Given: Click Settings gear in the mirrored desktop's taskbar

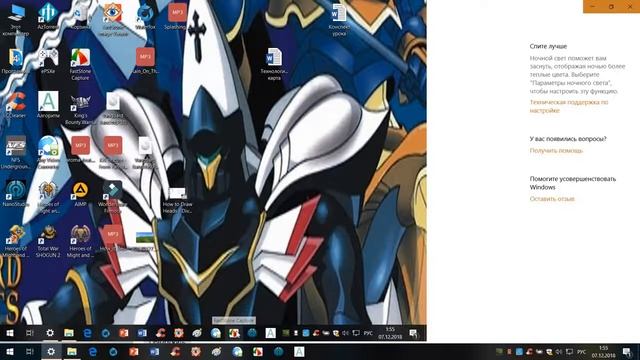Looking at the screenshot, I should tap(50, 333).
